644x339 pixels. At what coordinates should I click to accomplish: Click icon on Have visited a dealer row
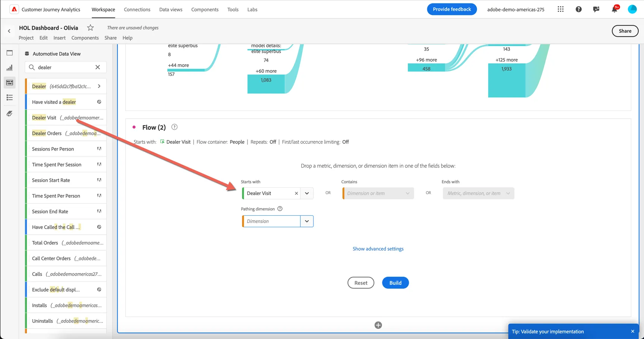tap(99, 102)
